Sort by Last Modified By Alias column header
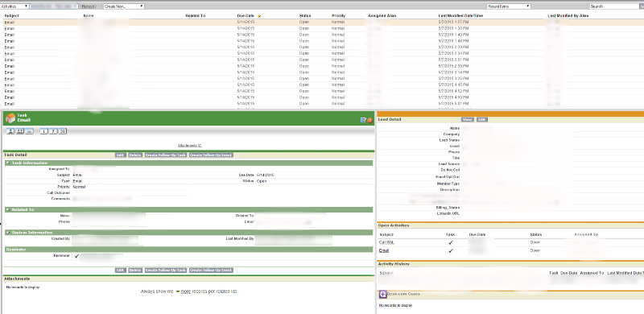644x314 pixels. [568, 15]
